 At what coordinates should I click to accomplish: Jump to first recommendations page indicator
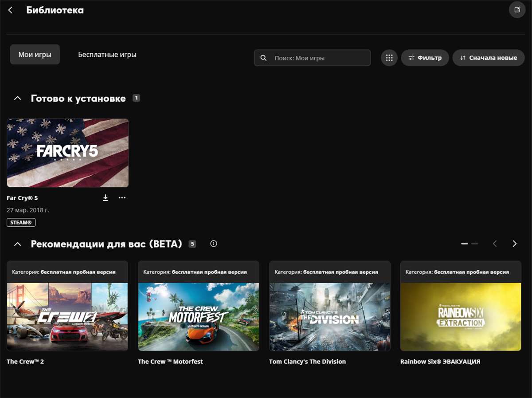[465, 244]
